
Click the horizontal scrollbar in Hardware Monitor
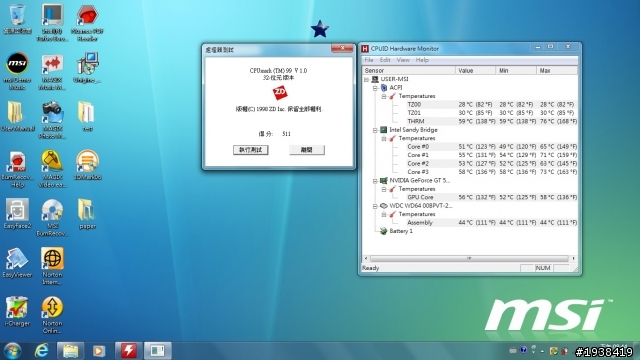pos(469,258)
